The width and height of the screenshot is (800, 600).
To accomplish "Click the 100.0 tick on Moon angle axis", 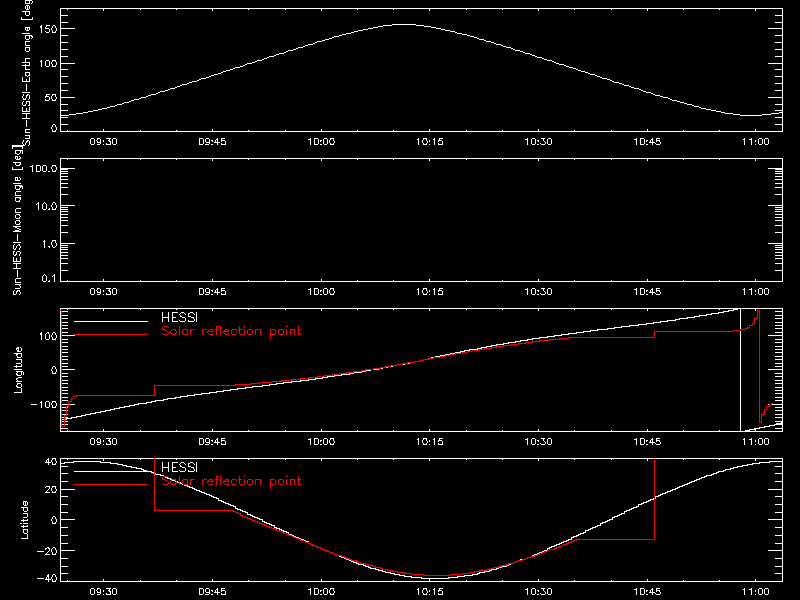I will pos(44,169).
